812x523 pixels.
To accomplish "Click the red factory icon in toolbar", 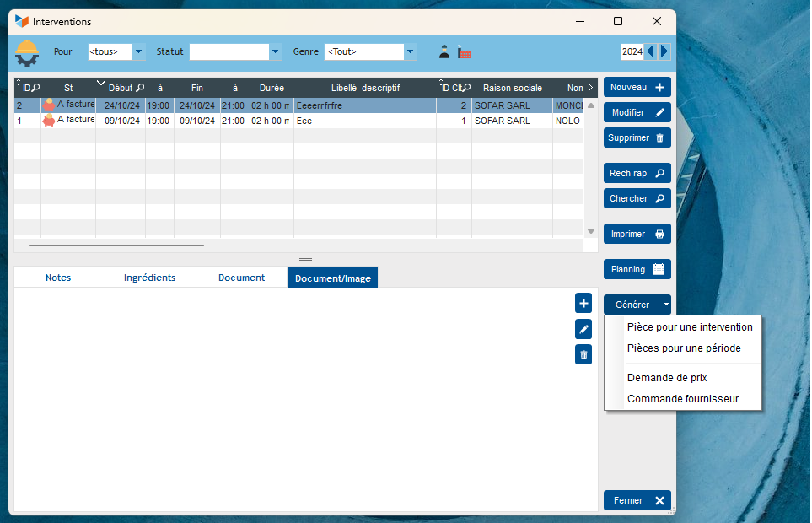I will [x=464, y=51].
